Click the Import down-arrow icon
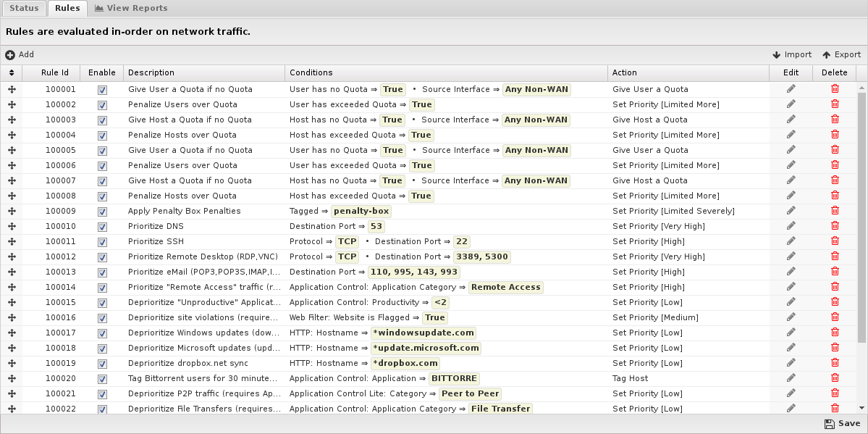868x434 pixels. click(x=777, y=55)
